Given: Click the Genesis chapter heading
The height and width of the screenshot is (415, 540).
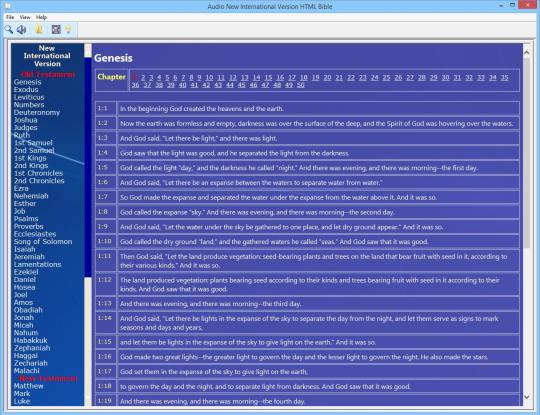Looking at the screenshot, I should (x=113, y=58).
